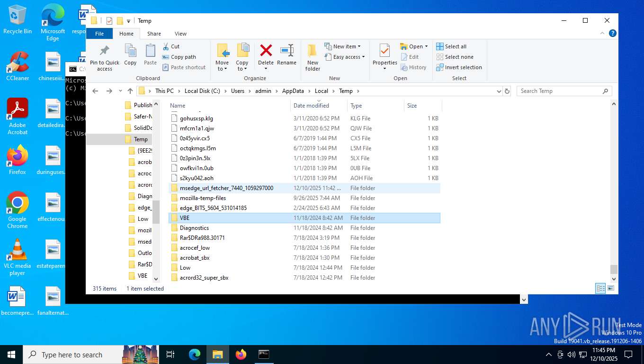644x364 pixels.
Task: Click the Rename icon
Action: 287,51
